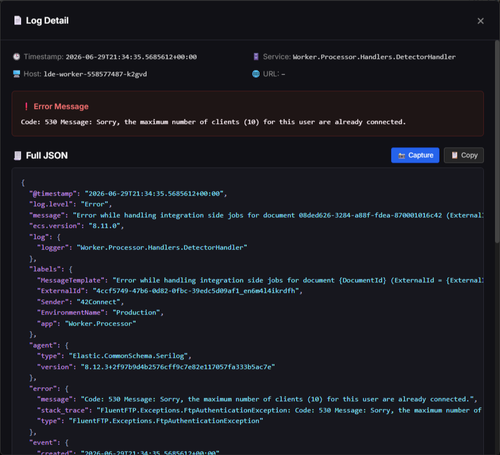Select the host value lde-worker-558577487-k2gvd
This screenshot has height=455, width=500.
[x=95, y=74]
